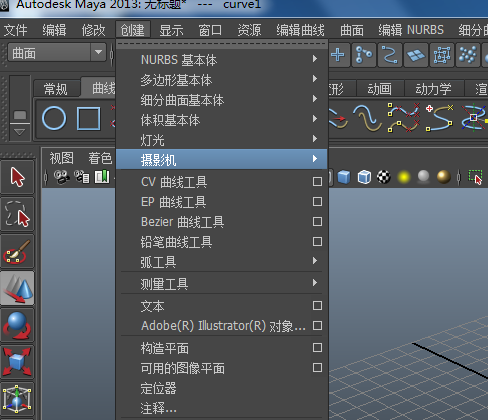Image resolution: width=488 pixels, height=420 pixels.
Task: Expand NURBS 基本体 submenu
Action: tap(222, 60)
